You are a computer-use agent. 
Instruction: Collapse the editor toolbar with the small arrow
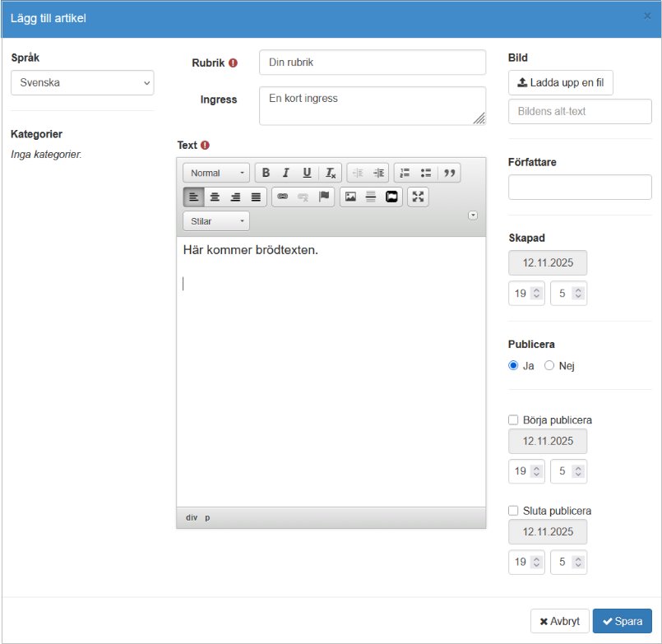pyautogui.click(x=473, y=215)
